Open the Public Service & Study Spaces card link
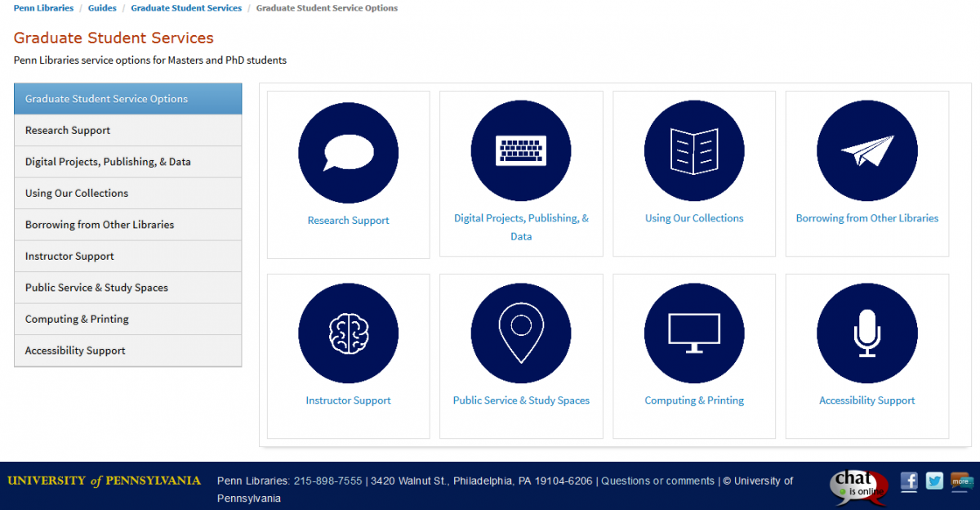 (521, 400)
